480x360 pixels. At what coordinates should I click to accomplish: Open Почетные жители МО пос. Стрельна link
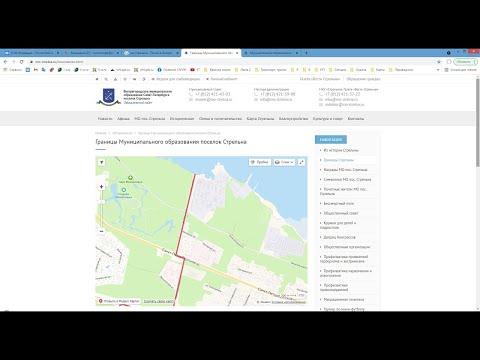pyautogui.click(x=343, y=191)
